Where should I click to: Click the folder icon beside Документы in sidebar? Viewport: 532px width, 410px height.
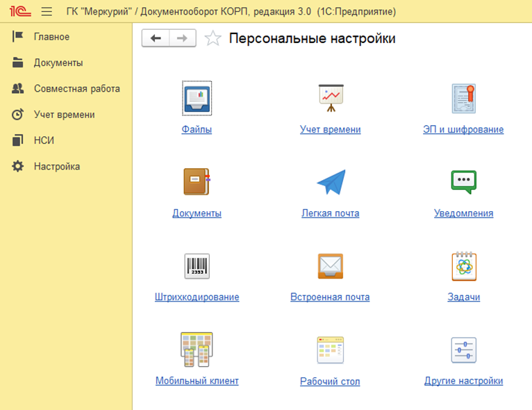click(17, 63)
